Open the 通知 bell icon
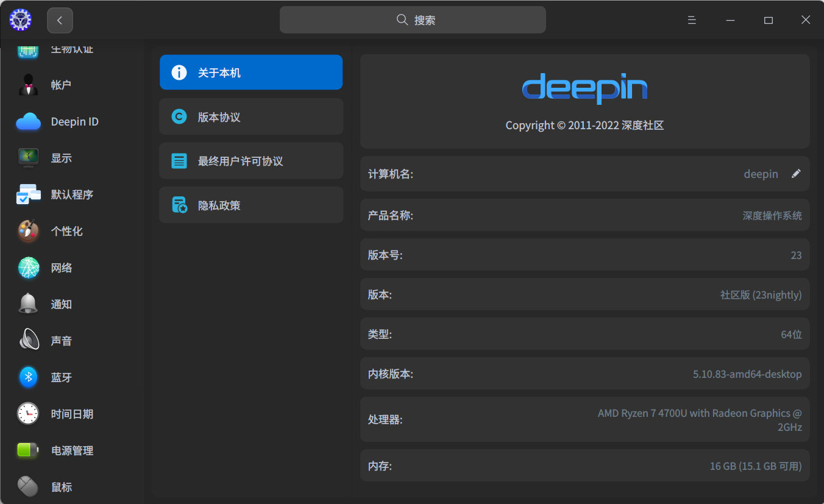Screen dimensions: 824x504 point(28,304)
